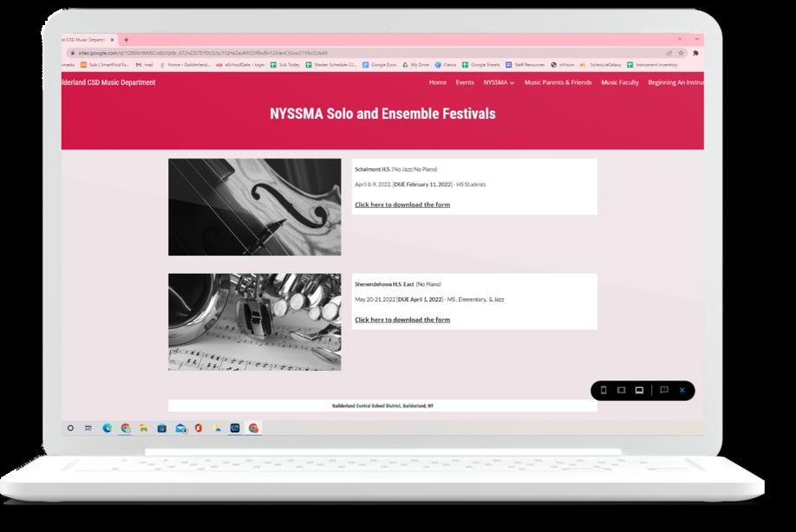The height and width of the screenshot is (532, 796).
Task: Open Music Parents & Friends page
Action: (x=558, y=82)
